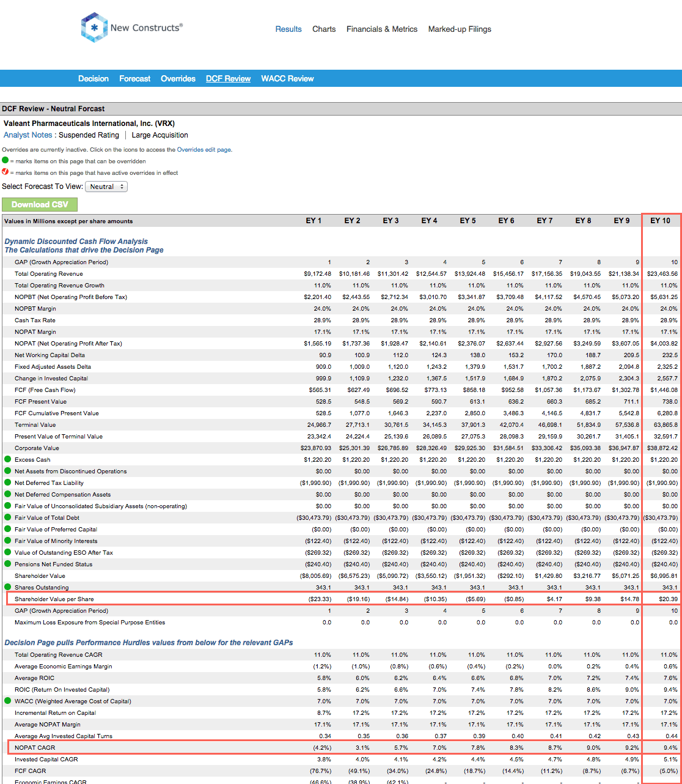Click override dot for Fair Value of Minority Interests
The width and height of the screenshot is (682, 784).
click(x=7, y=541)
